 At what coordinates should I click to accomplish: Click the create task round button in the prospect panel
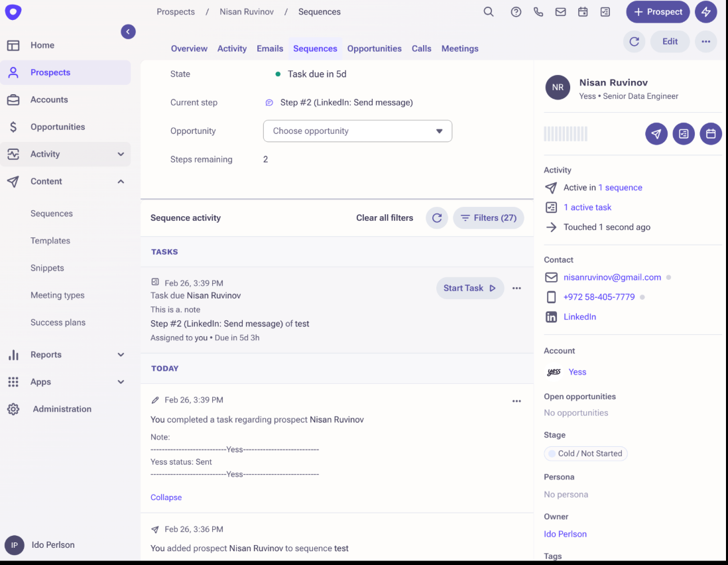[684, 134]
